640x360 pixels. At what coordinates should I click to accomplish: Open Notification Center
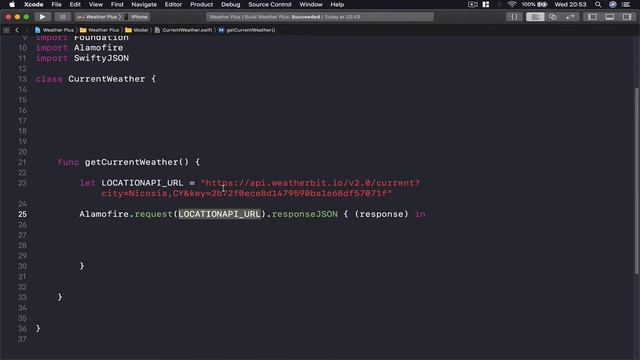(626, 4)
